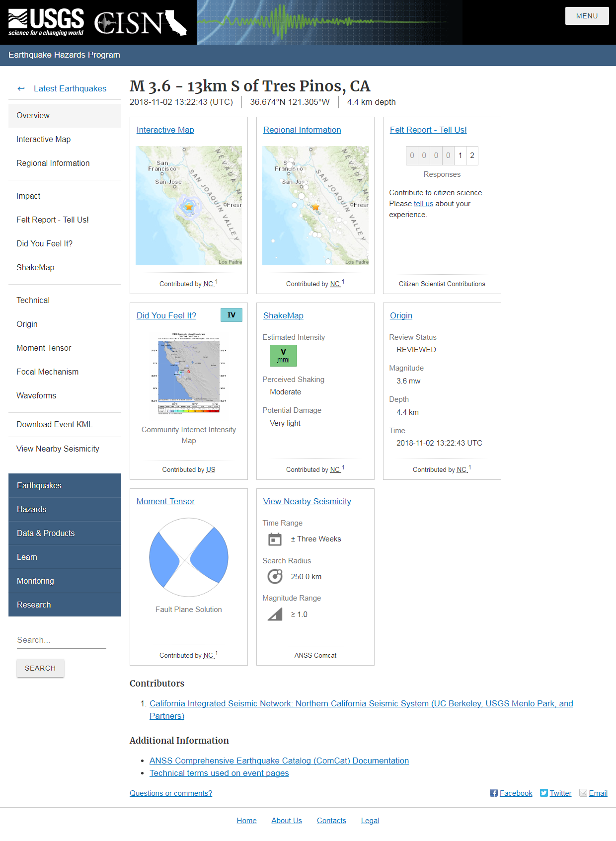Open Felt Report - Tell Us! sidebar item
Viewport: 616px width, 841px height.
coord(65,220)
